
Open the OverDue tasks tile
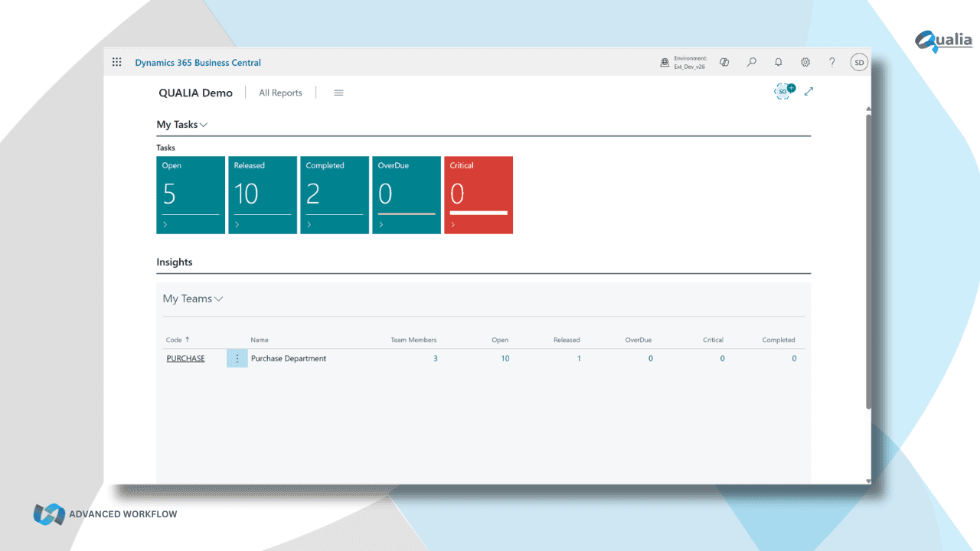pos(407,195)
